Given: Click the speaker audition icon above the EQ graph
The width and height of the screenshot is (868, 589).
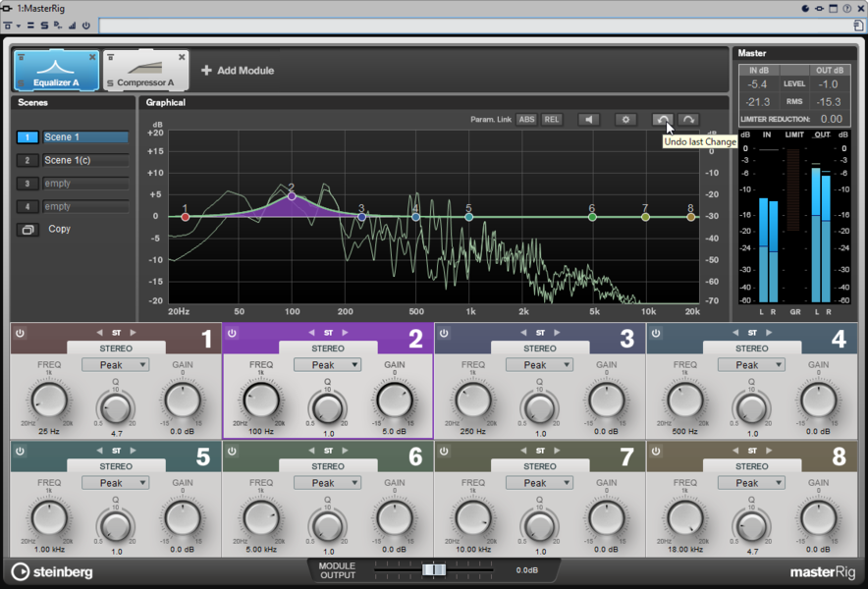Looking at the screenshot, I should 588,120.
